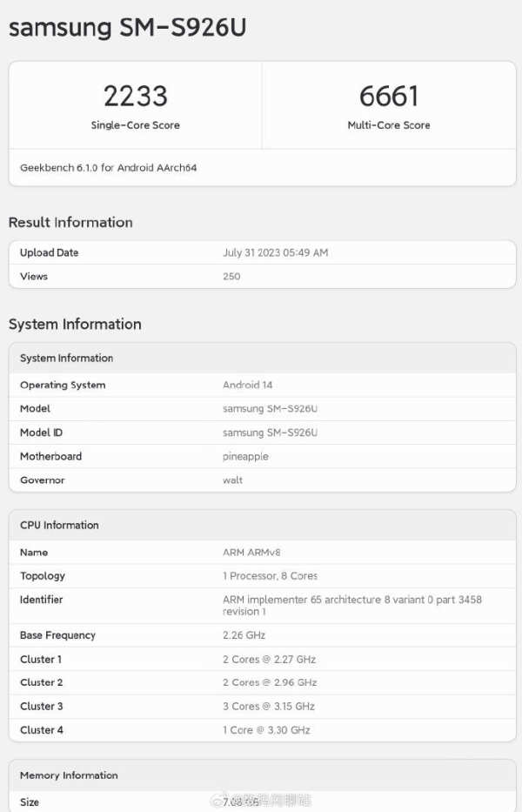Select the 'pineapple' motherboard value
The height and width of the screenshot is (812, 522).
(x=245, y=457)
